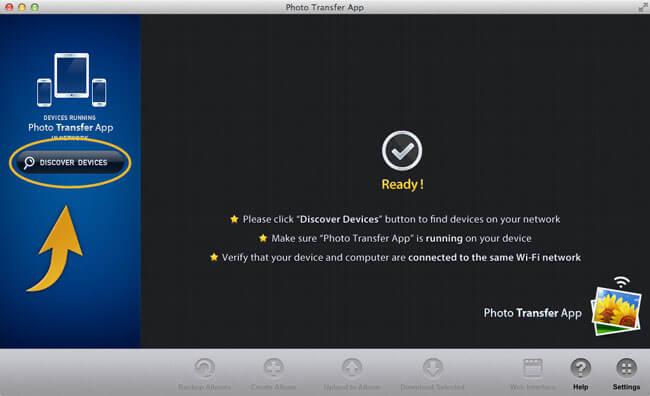Viewport: 650px width, 396px height.
Task: Click the disabled Download Selected icon
Action: [x=432, y=367]
